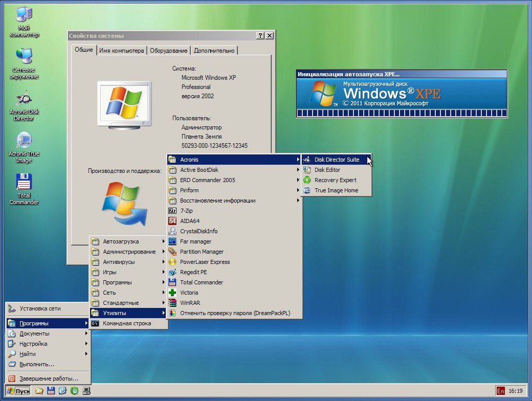
Task: Click the Total Commander floppy icon in menu
Action: point(172,282)
